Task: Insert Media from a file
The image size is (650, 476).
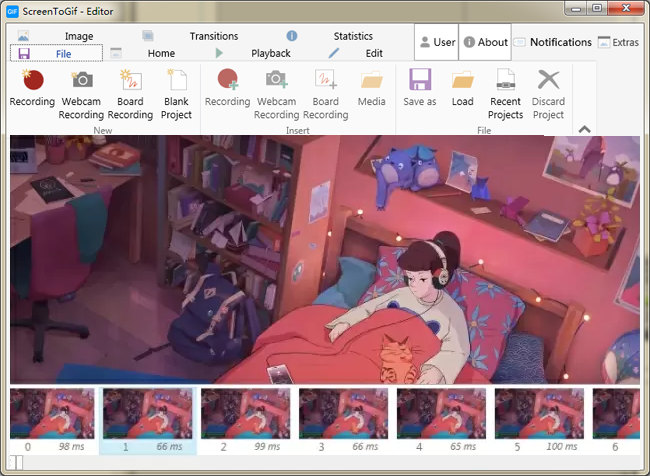Action: 371,88
